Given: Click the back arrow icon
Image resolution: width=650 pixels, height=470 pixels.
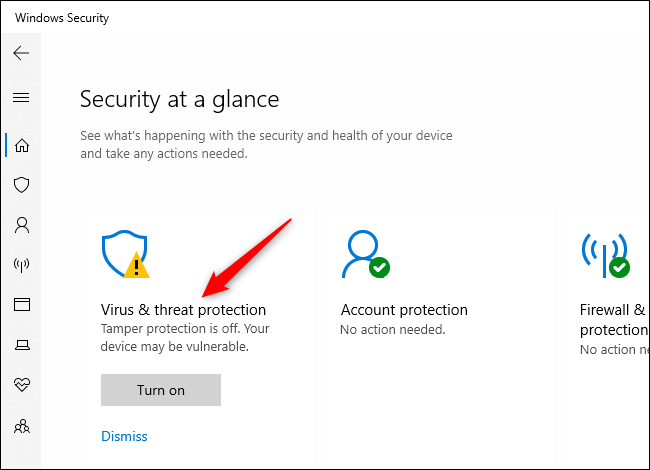Looking at the screenshot, I should (x=21, y=53).
